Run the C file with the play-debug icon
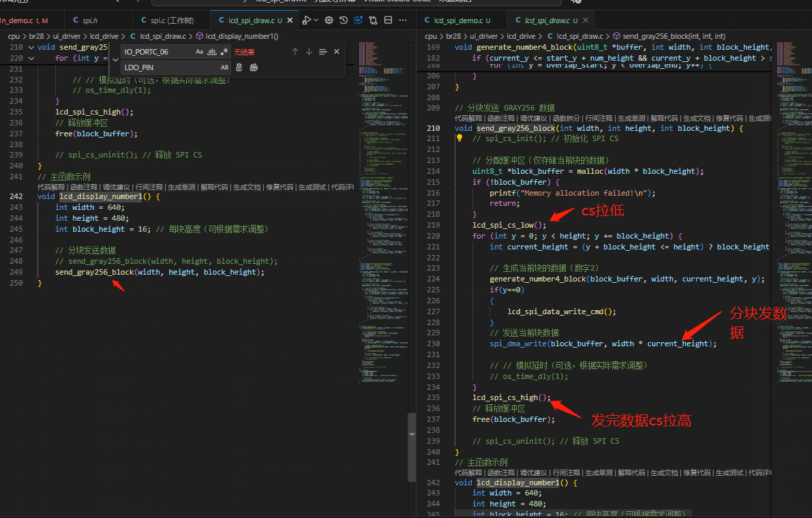Screen dimensions: 812x518 click(x=306, y=20)
